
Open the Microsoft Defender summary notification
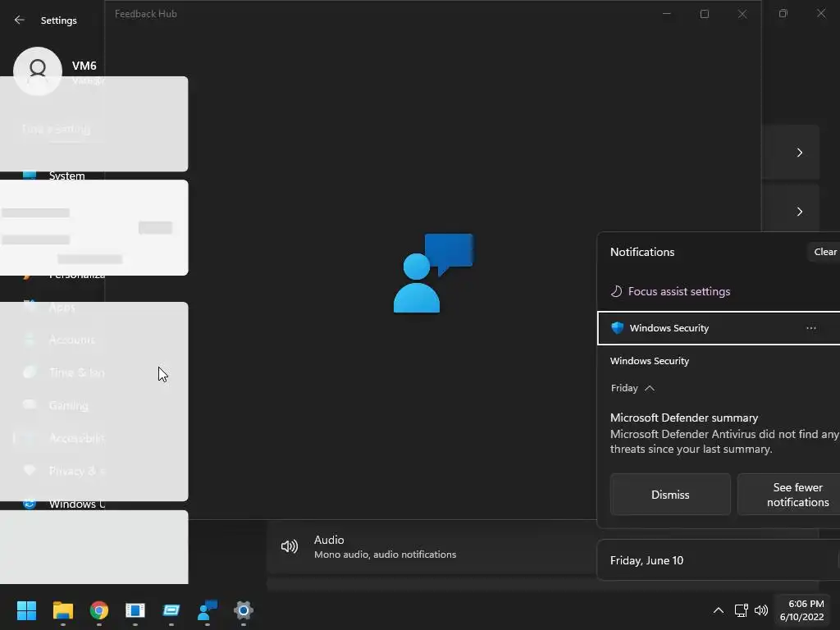click(724, 433)
